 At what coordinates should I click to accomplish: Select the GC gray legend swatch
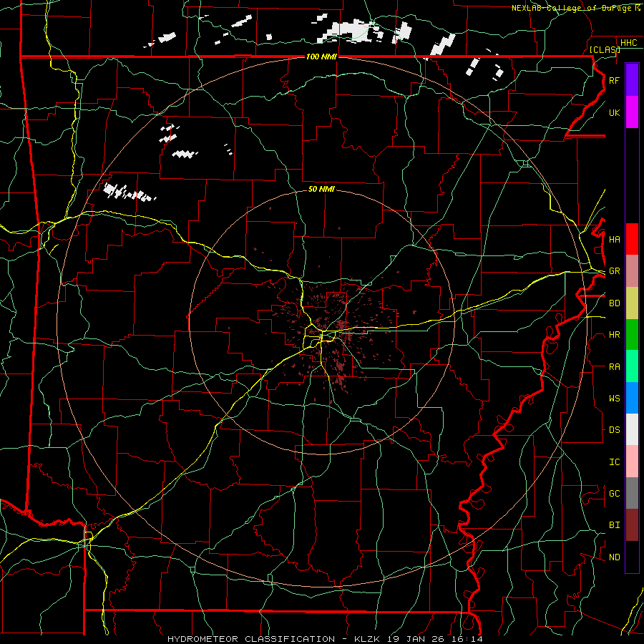point(632,493)
